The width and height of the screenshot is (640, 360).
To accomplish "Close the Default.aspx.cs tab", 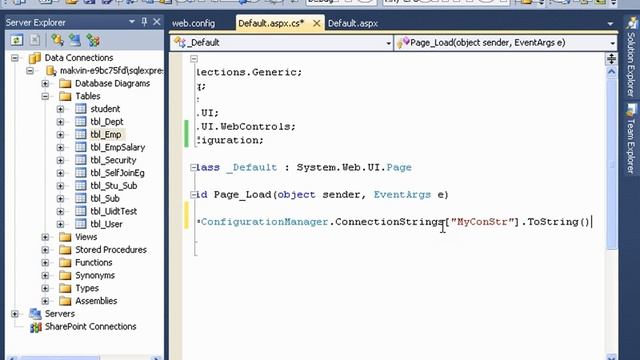I will [316, 24].
